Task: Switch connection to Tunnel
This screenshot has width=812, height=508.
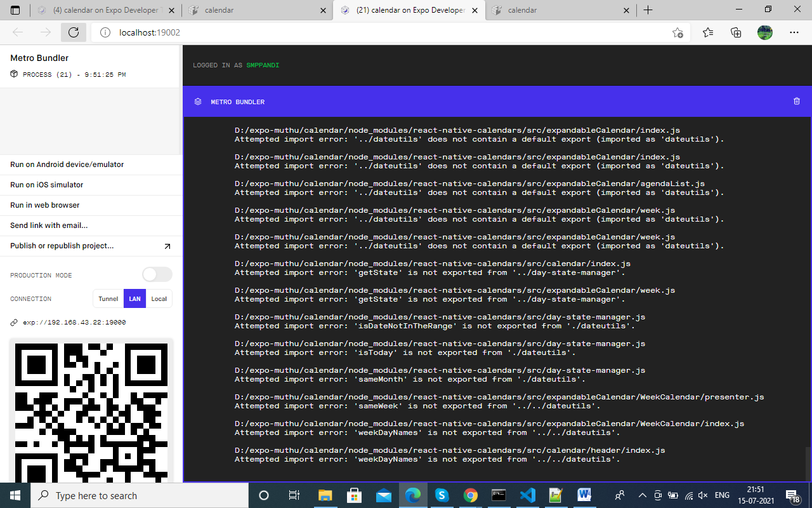Action: coord(108,298)
